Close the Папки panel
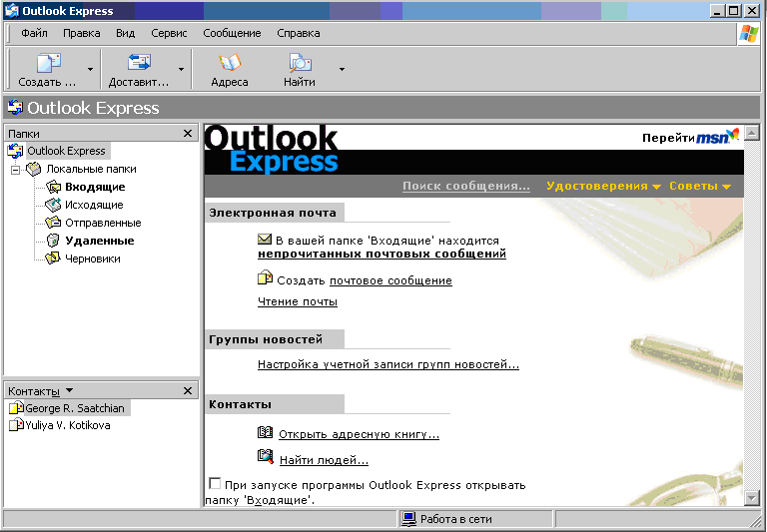This screenshot has height=532, width=767. (x=188, y=133)
